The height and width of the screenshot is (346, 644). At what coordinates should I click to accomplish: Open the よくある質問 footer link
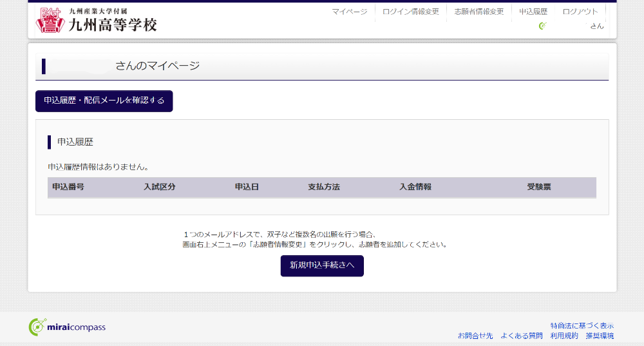click(521, 336)
